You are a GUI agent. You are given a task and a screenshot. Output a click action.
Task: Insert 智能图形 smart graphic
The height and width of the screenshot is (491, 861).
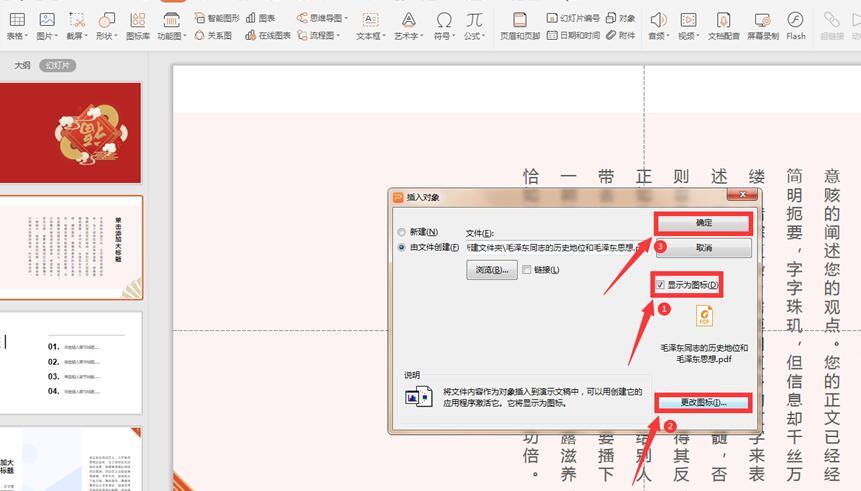click(x=216, y=18)
